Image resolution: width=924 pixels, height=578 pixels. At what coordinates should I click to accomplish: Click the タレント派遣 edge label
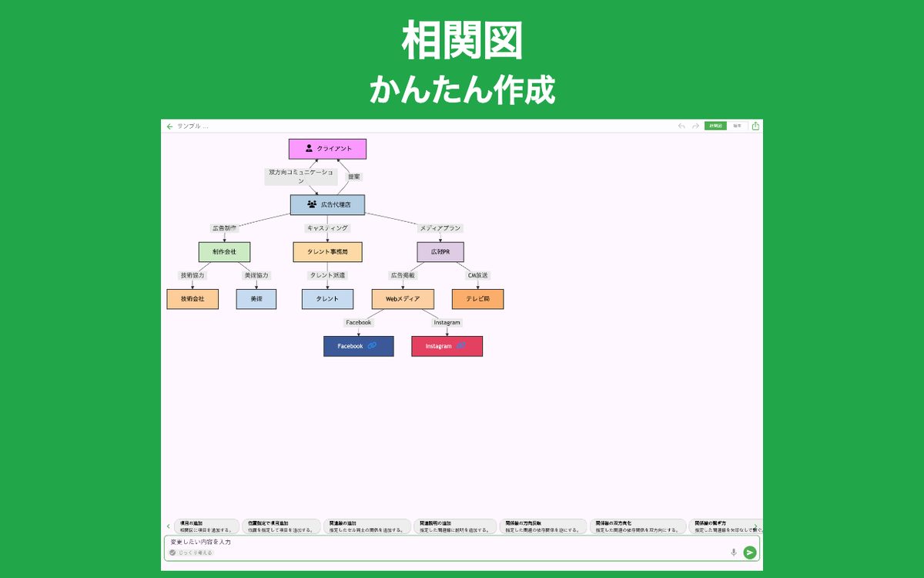tap(327, 275)
